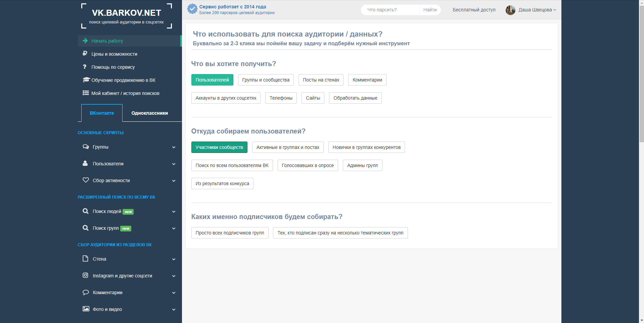
Task: Click the graduation cap icon for Обучение продвижению
Action: [x=86, y=80]
